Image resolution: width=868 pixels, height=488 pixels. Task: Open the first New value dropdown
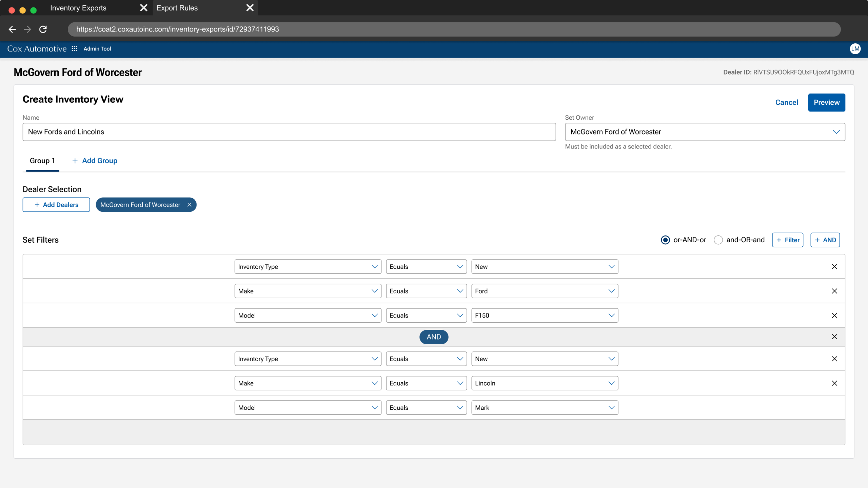coord(545,267)
